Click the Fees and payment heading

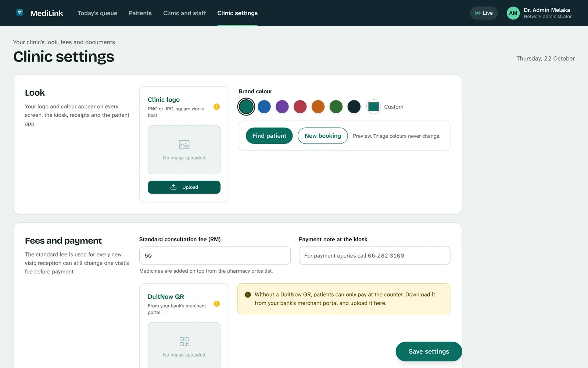pos(63,241)
